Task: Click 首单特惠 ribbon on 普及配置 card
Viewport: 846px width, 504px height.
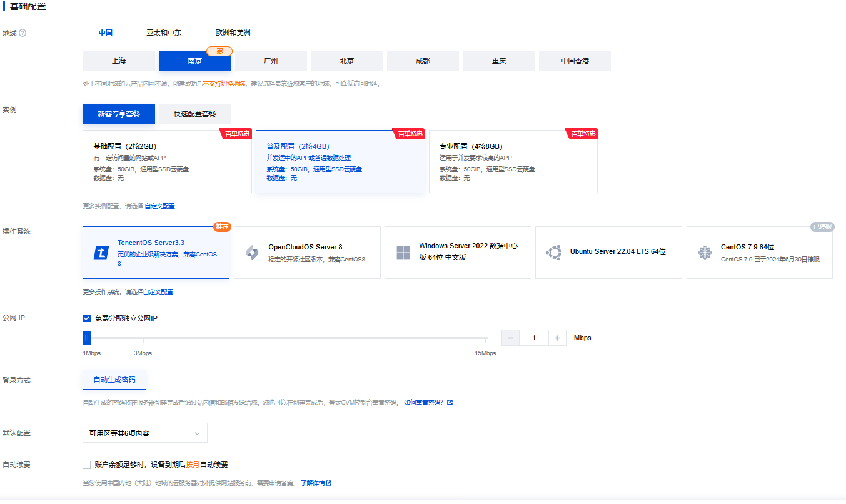Action: tap(410, 134)
